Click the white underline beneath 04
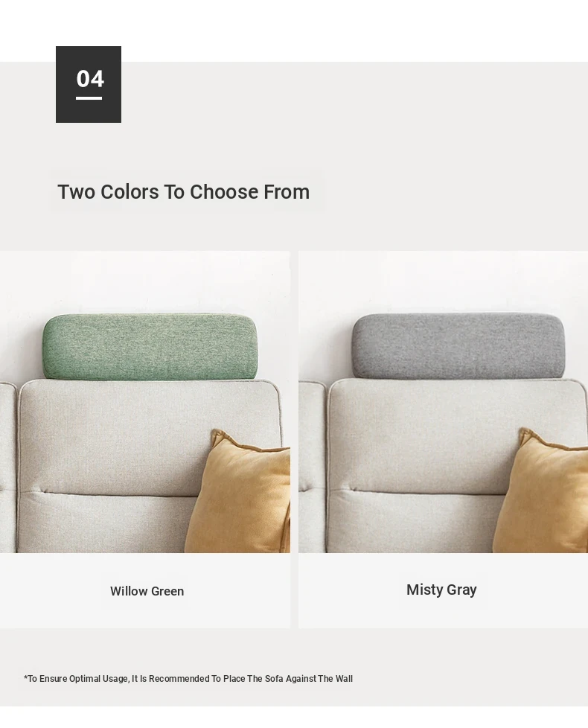This screenshot has width=588, height=728. (89, 98)
